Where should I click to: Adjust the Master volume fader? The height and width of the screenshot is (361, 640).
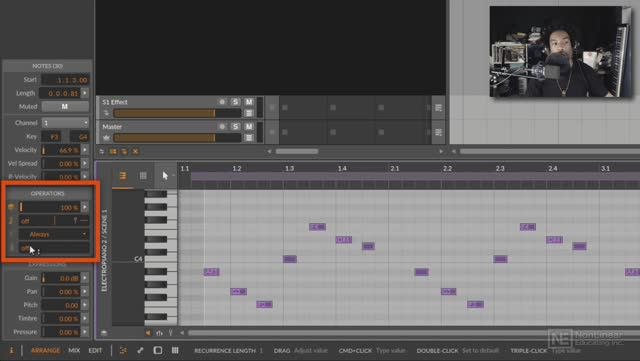click(177, 138)
